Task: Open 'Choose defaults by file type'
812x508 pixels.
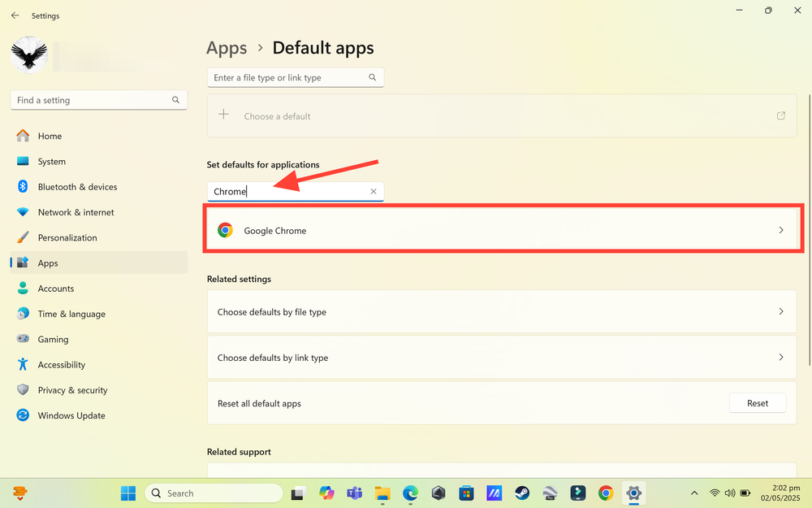Action: (x=502, y=311)
